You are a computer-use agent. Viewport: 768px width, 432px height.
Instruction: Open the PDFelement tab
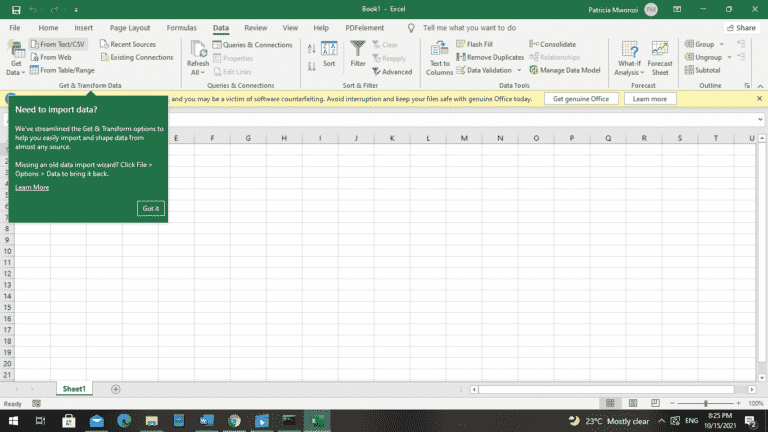click(x=364, y=28)
